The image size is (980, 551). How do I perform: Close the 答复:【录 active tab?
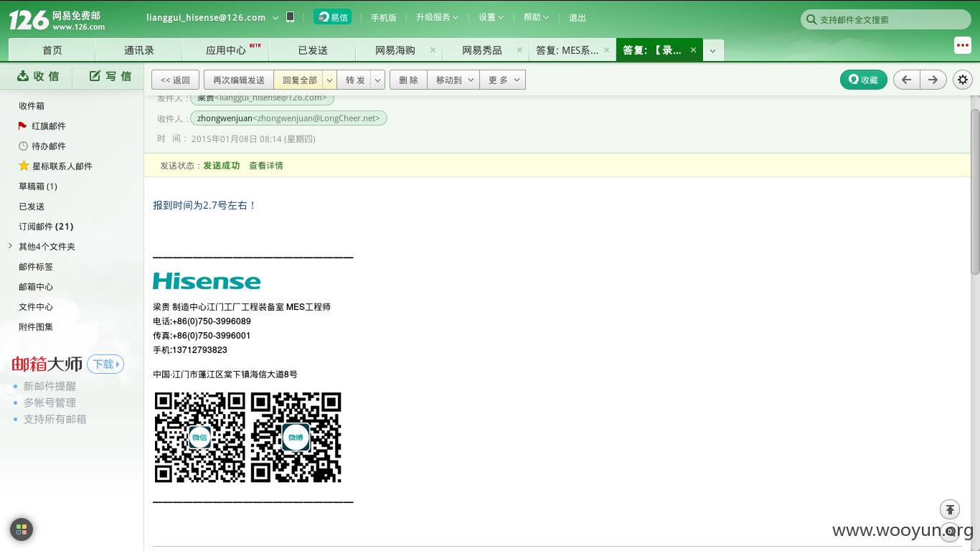[x=693, y=50]
